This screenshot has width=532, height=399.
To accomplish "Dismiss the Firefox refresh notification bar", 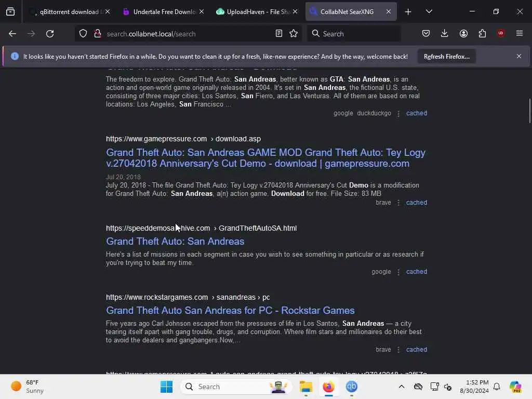I will pyautogui.click(x=519, y=56).
